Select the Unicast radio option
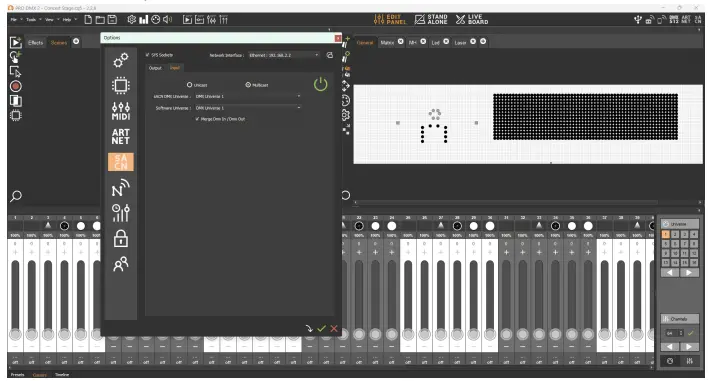710x381 pixels. tap(189, 85)
